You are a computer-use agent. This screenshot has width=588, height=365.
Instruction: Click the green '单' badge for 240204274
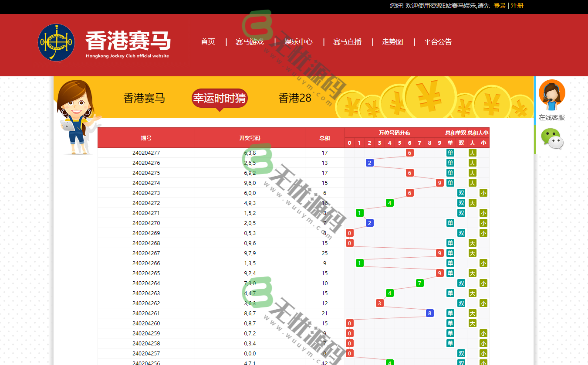pyautogui.click(x=450, y=183)
